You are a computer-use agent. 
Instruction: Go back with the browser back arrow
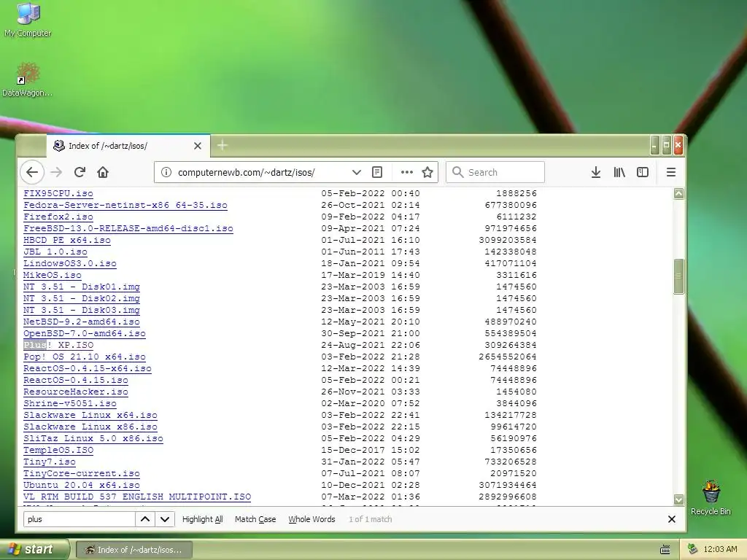32,172
